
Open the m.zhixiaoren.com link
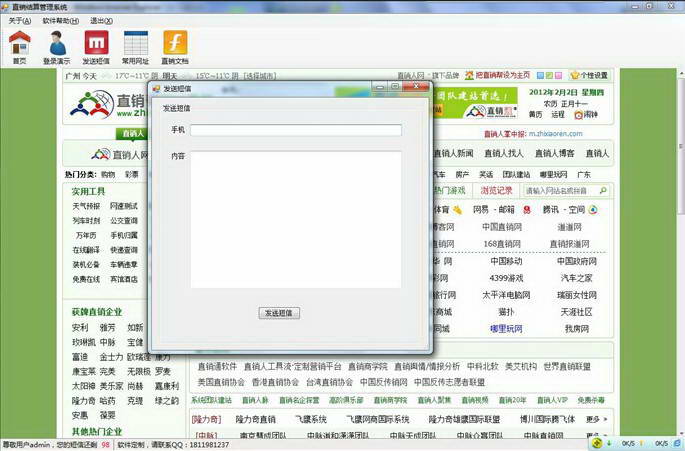(x=555, y=134)
